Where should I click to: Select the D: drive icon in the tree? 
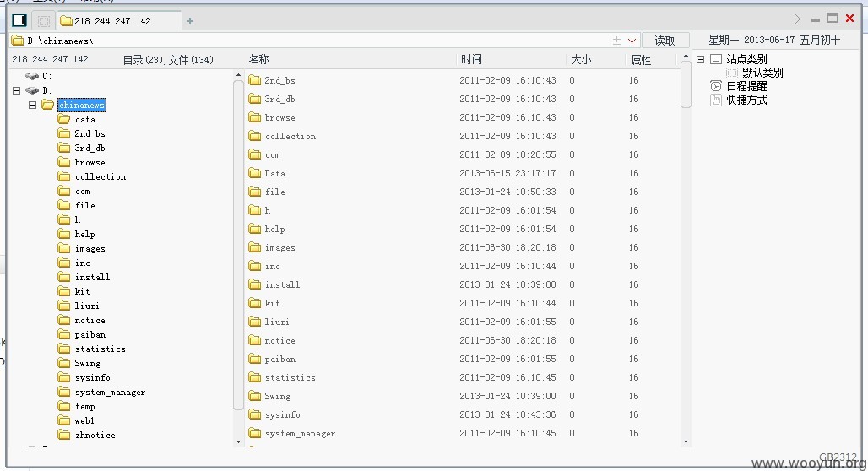[32, 90]
